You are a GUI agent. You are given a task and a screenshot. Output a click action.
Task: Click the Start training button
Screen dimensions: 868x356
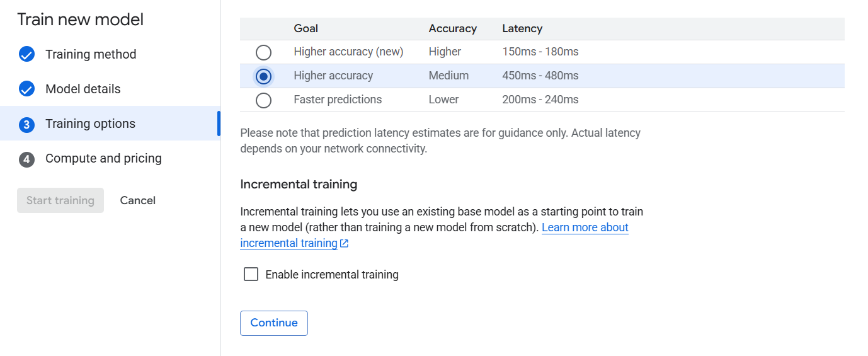coord(60,200)
